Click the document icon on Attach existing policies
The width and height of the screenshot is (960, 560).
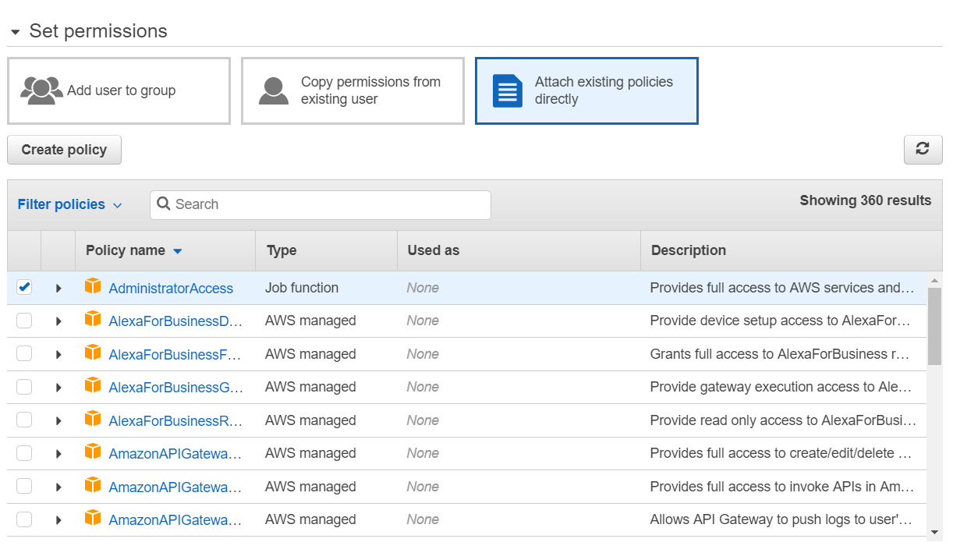[x=508, y=91]
